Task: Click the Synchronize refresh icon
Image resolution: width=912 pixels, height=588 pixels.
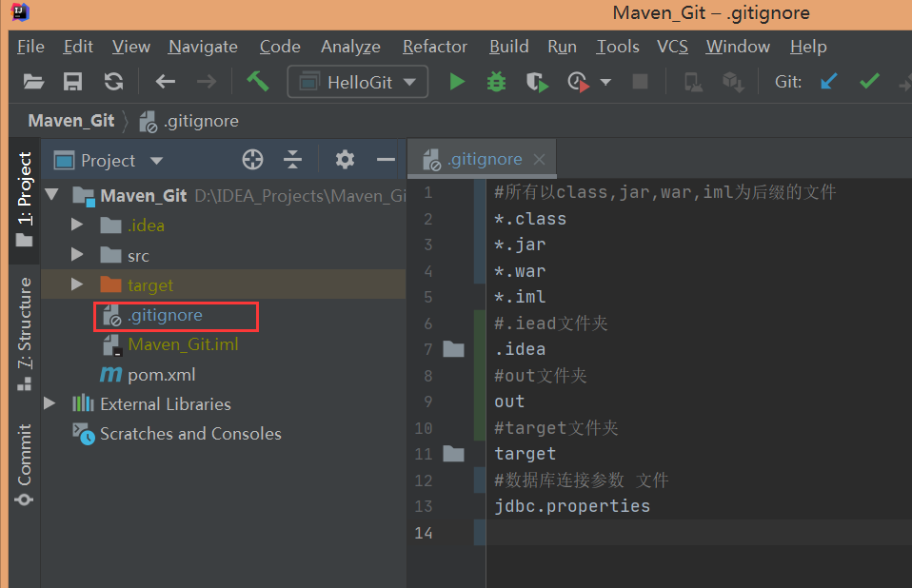Action: pyautogui.click(x=113, y=82)
